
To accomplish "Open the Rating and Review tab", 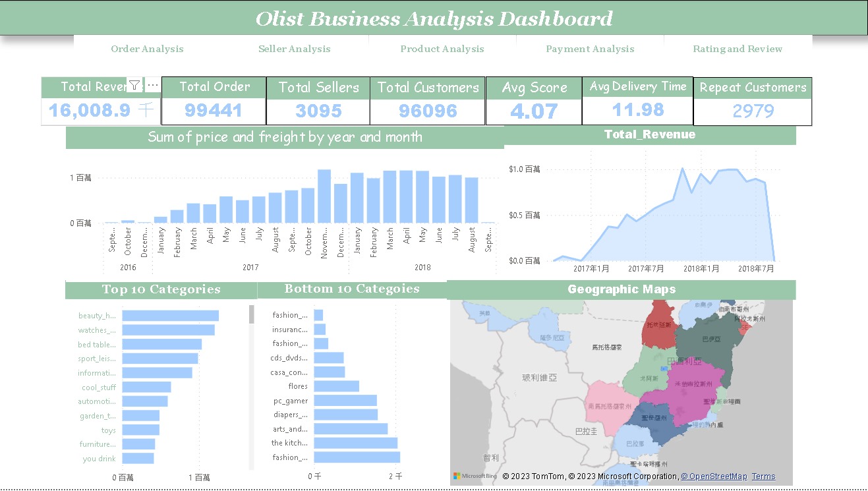I will pyautogui.click(x=738, y=48).
